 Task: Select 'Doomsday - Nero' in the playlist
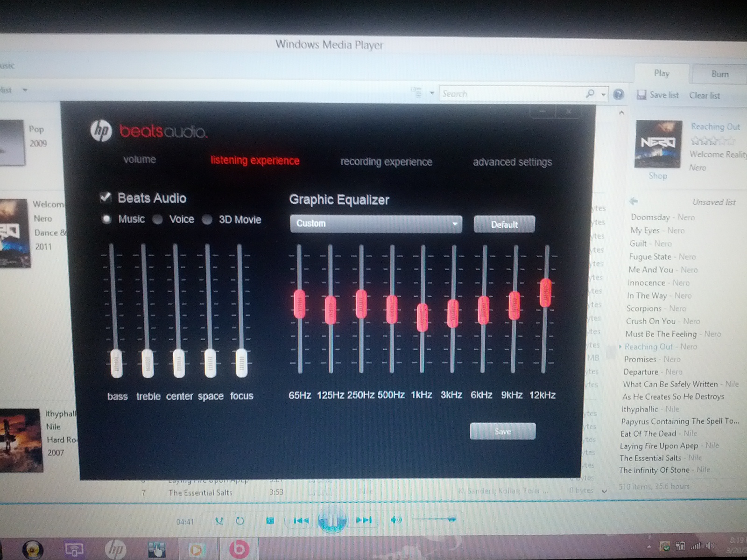[x=662, y=217]
